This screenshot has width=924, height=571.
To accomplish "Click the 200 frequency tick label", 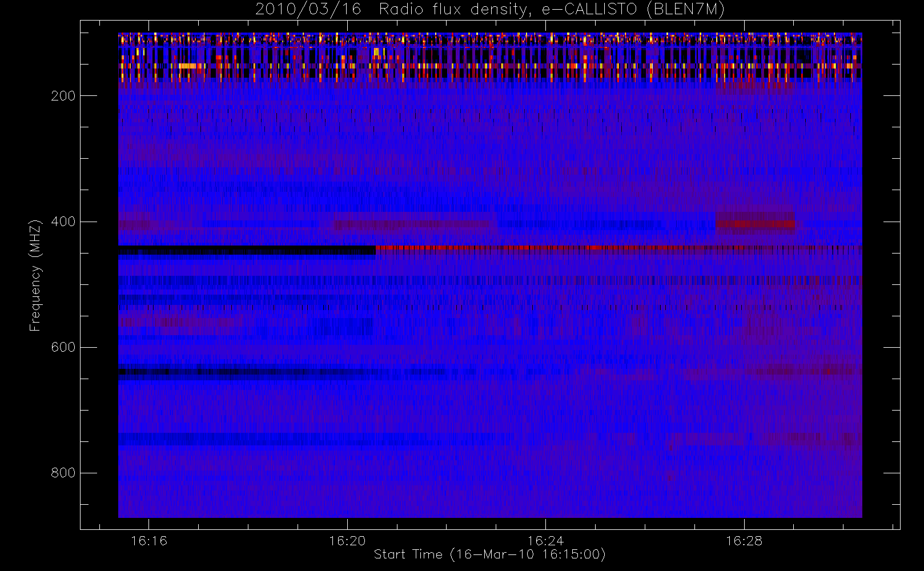I will pos(63,96).
